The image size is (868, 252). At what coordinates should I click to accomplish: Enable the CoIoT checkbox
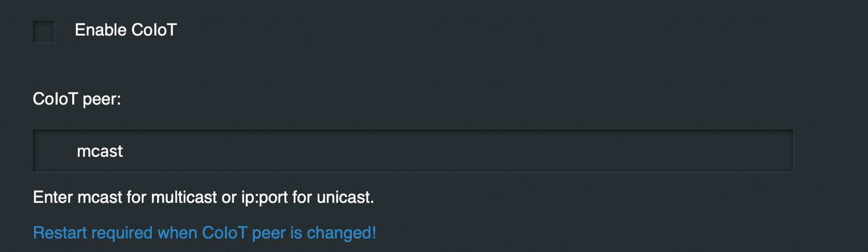click(43, 31)
